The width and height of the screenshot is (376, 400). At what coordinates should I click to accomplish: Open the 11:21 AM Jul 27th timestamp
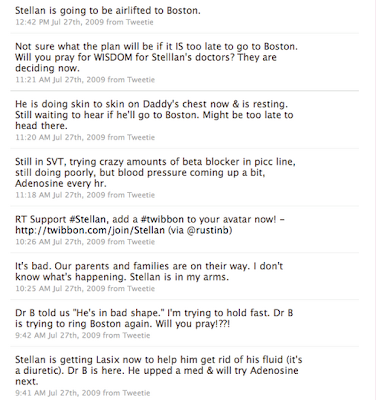coord(60,80)
